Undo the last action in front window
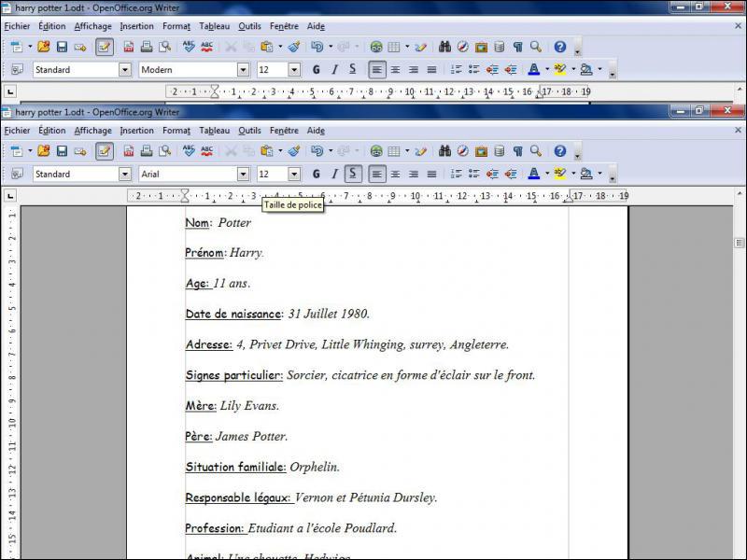This screenshot has width=747, height=560. tap(317, 151)
